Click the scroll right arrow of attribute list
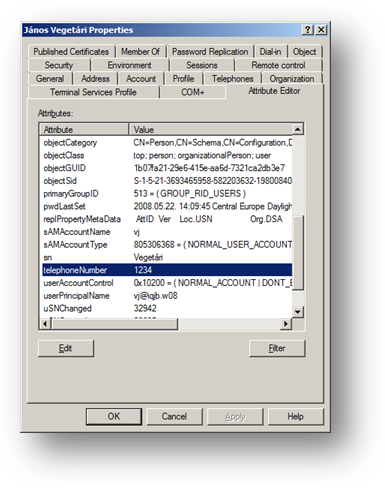385x488 pixels. (286, 323)
